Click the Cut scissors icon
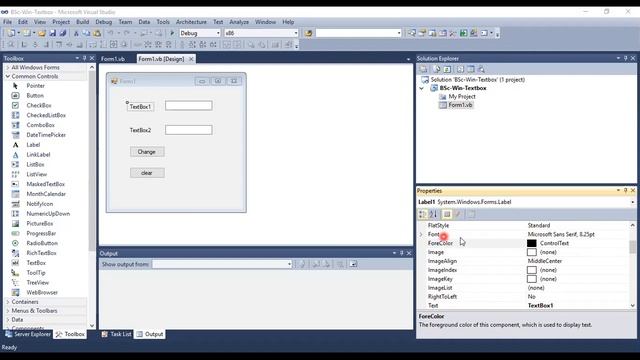640x360 pixels. click(76, 33)
